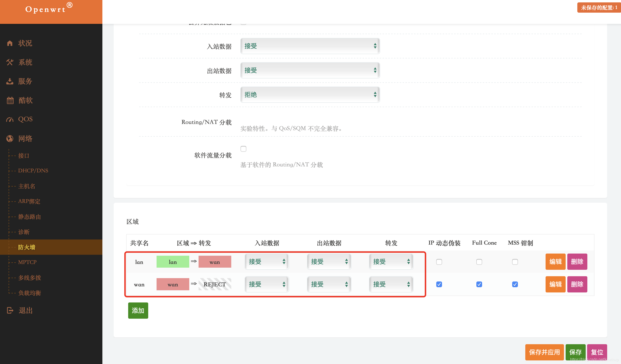The width and height of the screenshot is (621, 364).
Task: Go to MPTCP page
Action: [x=27, y=262]
